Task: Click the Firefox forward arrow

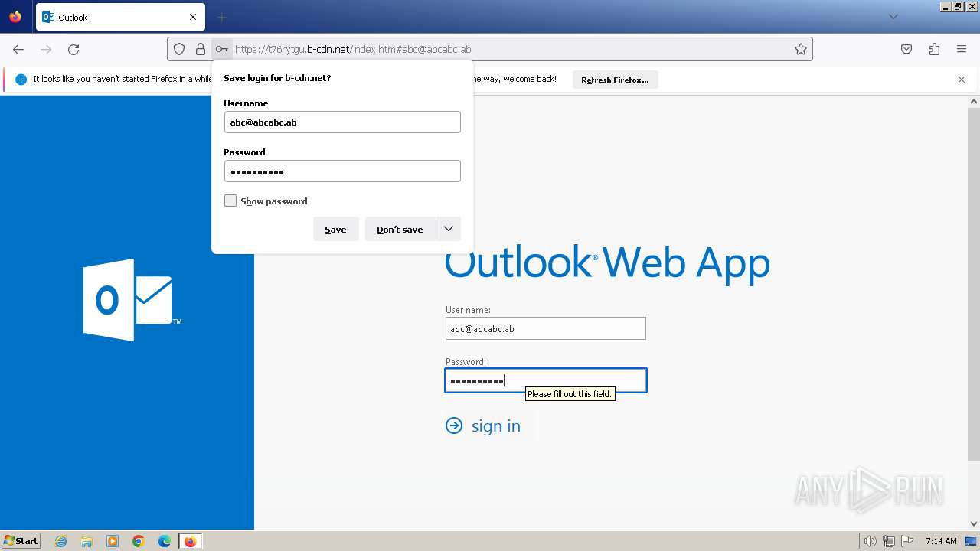Action: pos(46,49)
